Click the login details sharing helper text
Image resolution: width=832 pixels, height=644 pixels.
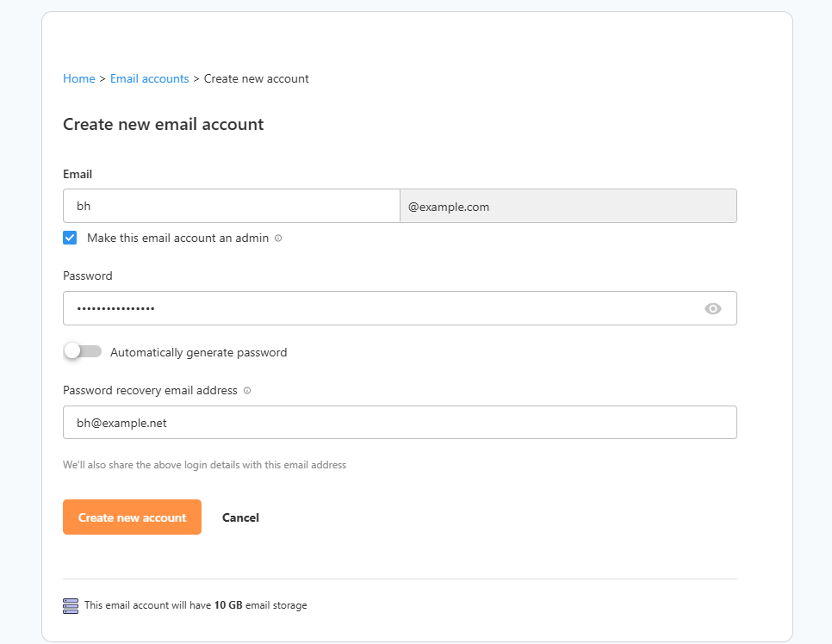204,464
